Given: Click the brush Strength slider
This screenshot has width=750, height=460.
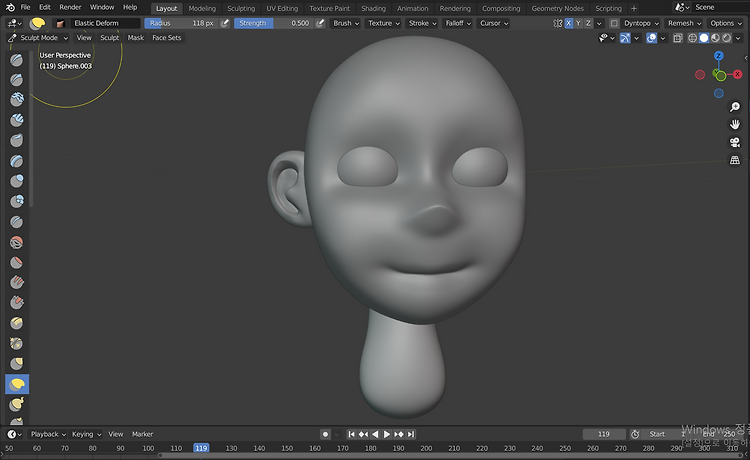Looking at the screenshot, I should (x=273, y=23).
